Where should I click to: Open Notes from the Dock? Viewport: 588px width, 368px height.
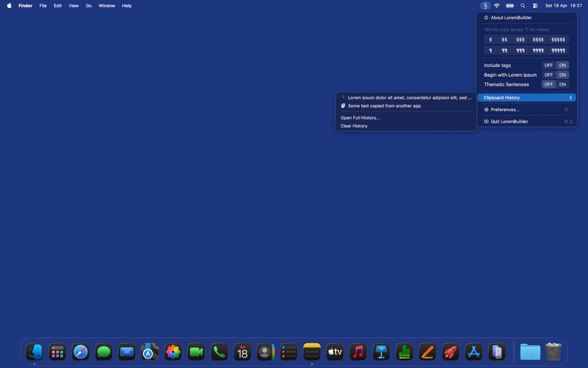pos(312,352)
